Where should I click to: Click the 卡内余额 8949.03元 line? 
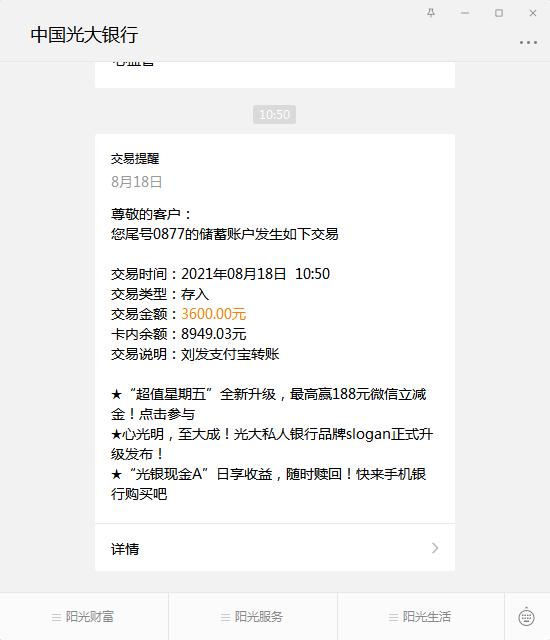tap(178, 334)
